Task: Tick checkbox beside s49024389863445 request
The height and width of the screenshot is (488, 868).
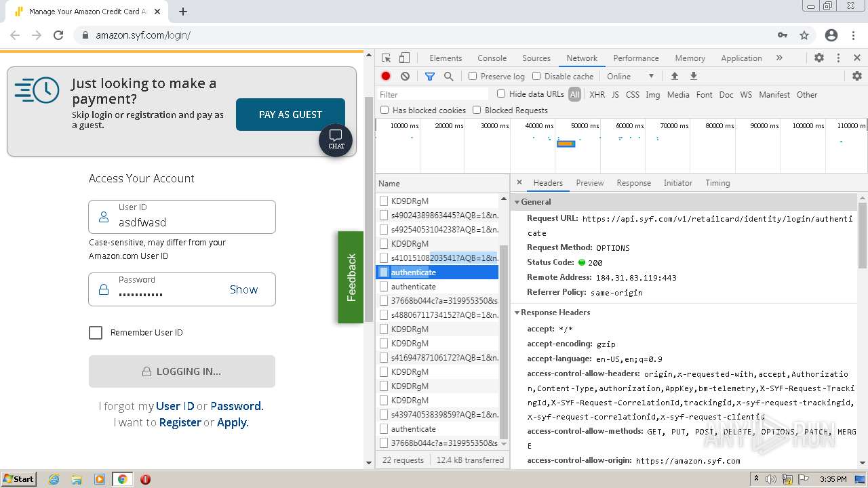Action: (384, 216)
